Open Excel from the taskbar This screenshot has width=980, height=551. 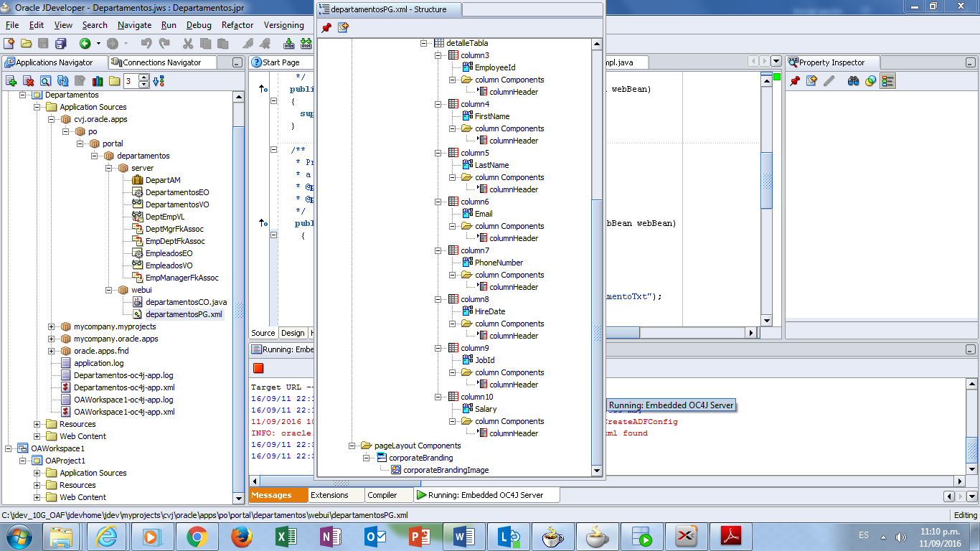[x=286, y=536]
